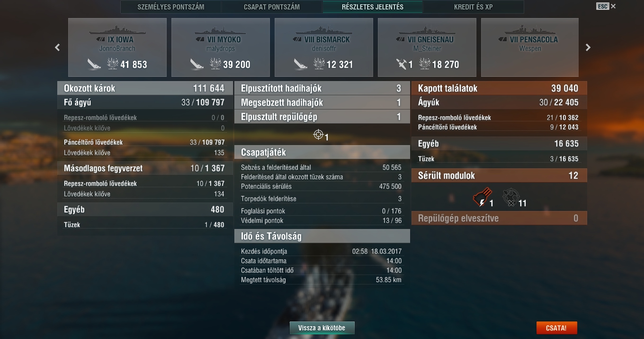Viewport: 644px width, 339px height.
Task: Click the crosshair icon under Elpusztult repülőgép
Action: (x=318, y=135)
